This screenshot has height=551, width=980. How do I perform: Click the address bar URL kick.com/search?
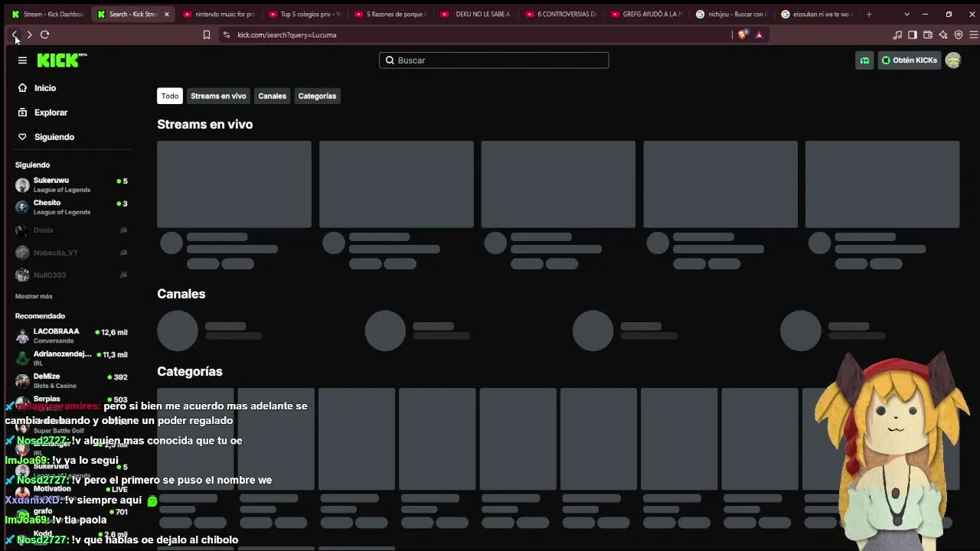click(x=287, y=34)
